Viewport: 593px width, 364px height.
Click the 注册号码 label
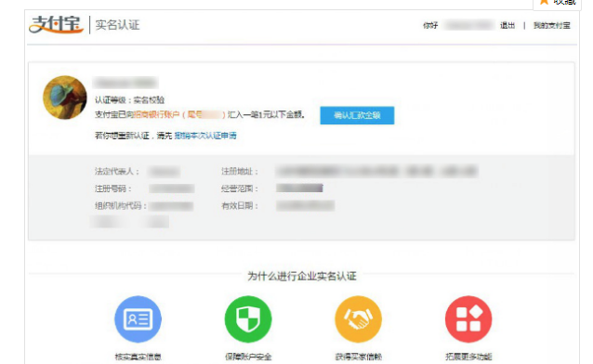pyautogui.click(x=113, y=188)
